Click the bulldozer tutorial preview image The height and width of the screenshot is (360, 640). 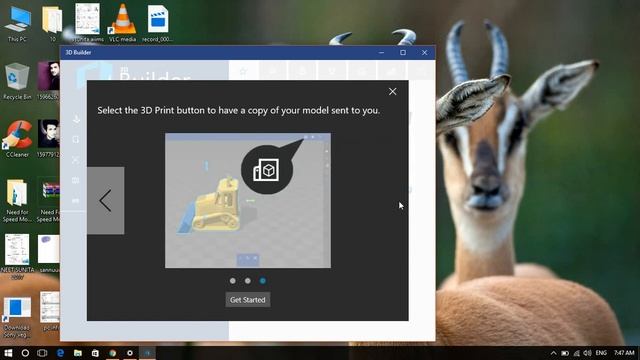point(248,200)
